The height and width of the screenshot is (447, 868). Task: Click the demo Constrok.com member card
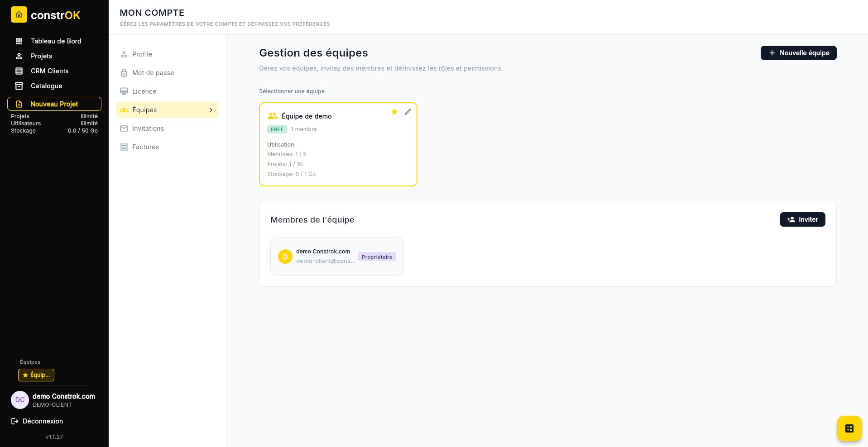[x=336, y=257]
